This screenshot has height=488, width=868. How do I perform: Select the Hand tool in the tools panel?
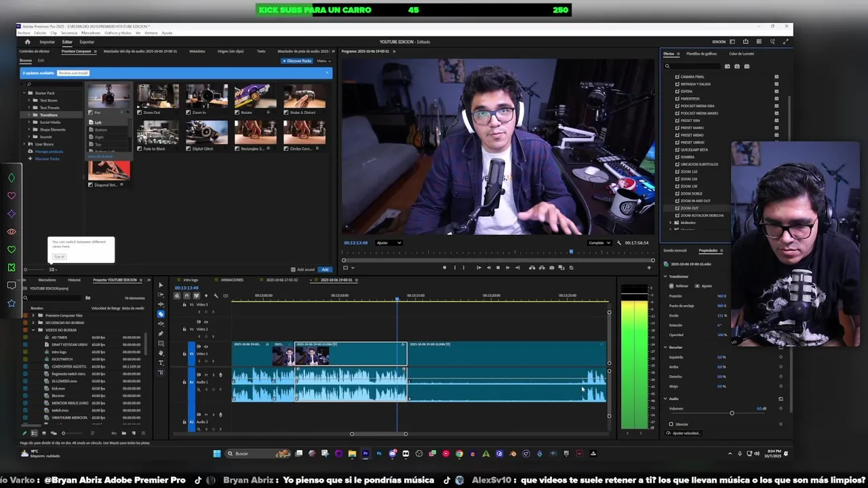click(161, 353)
